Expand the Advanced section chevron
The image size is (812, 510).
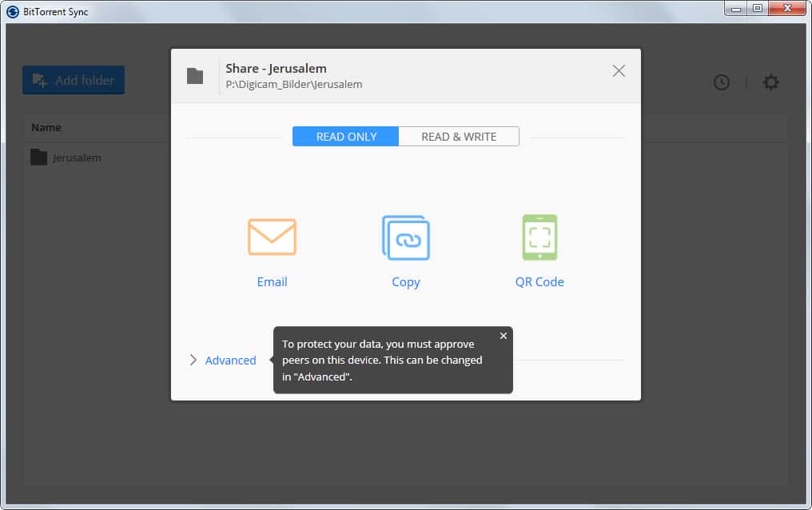point(193,360)
